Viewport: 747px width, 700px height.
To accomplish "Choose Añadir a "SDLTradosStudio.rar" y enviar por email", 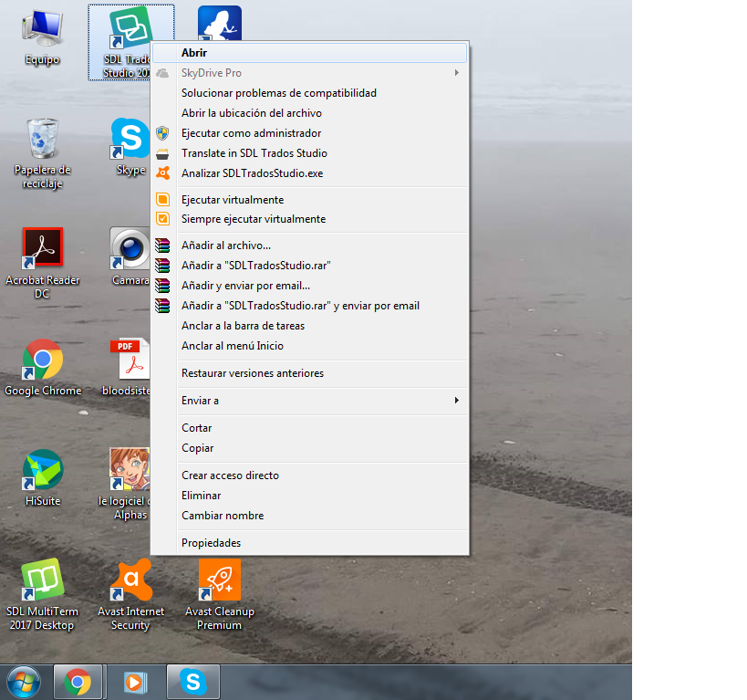I will pos(310,305).
